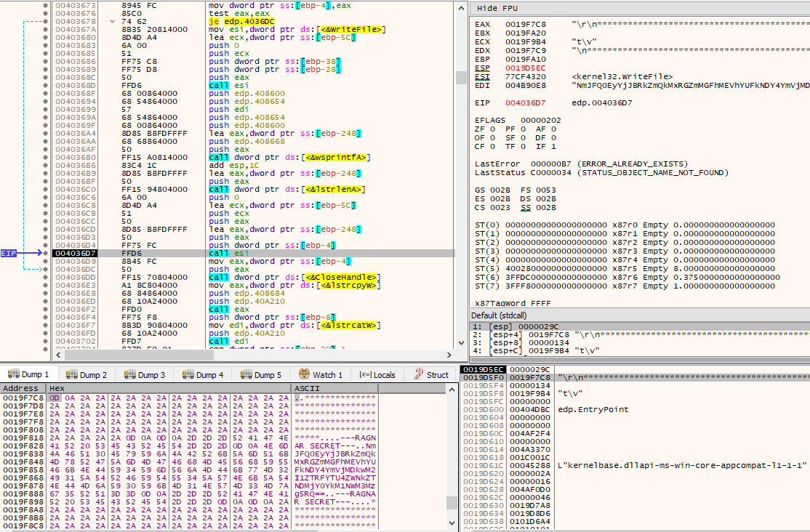Toggle breakpoint bullet beside address 004036DD
Image resolution: width=810 pixels, height=532 pixels.
pyautogui.click(x=46, y=278)
